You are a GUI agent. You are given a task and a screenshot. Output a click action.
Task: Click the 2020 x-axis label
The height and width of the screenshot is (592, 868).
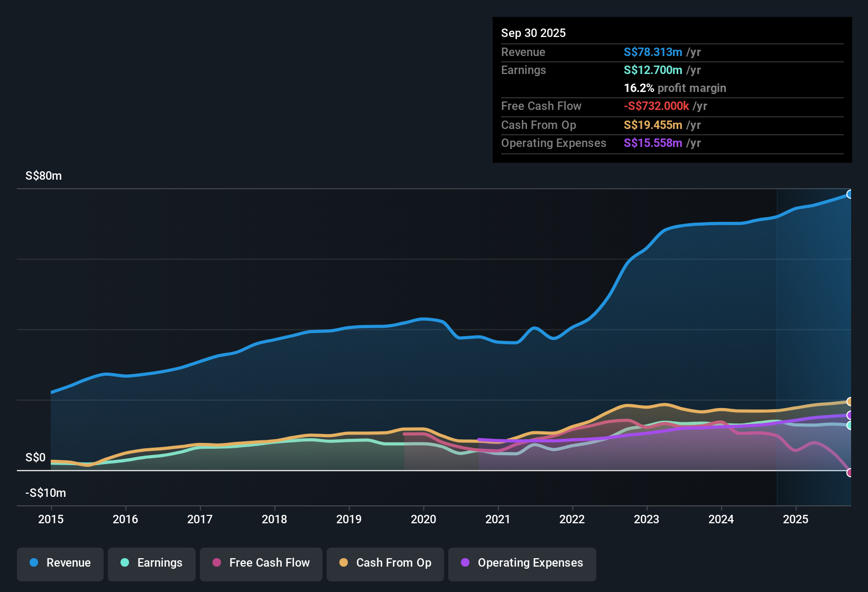pyautogui.click(x=423, y=519)
